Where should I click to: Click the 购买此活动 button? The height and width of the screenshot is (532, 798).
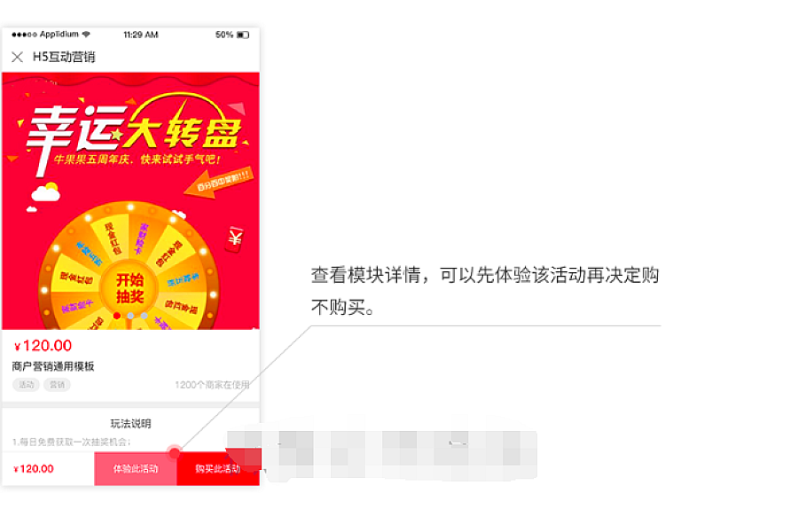point(218,468)
